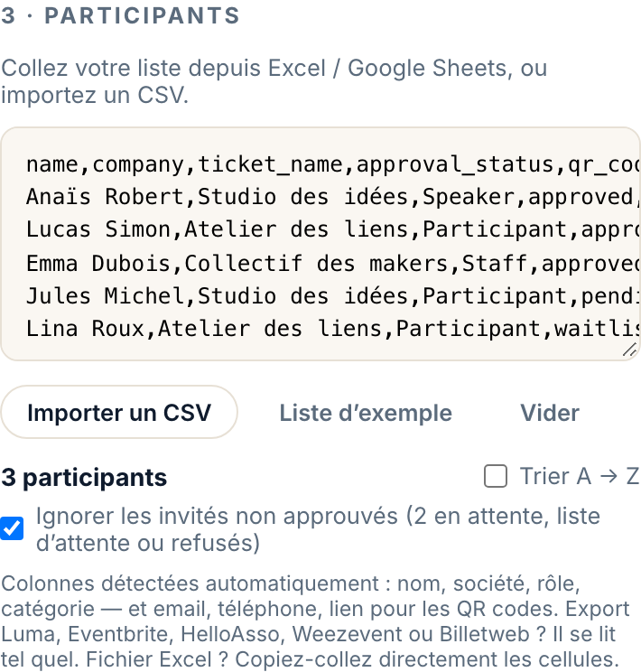Click the Lucas Simon line in textarea
Image resolution: width=641 pixels, height=672 pixels.
pyautogui.click(x=332, y=229)
